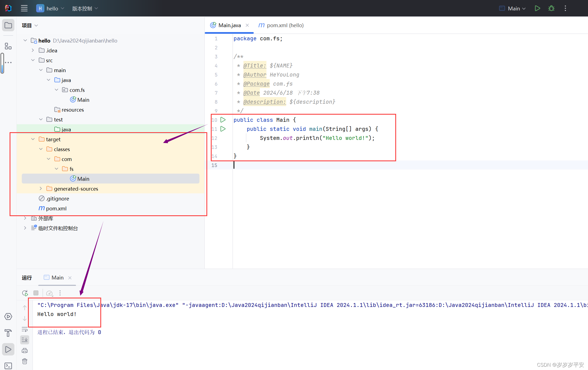Close the Main run tab
This screenshot has height=370, width=588.
pyautogui.click(x=70, y=278)
